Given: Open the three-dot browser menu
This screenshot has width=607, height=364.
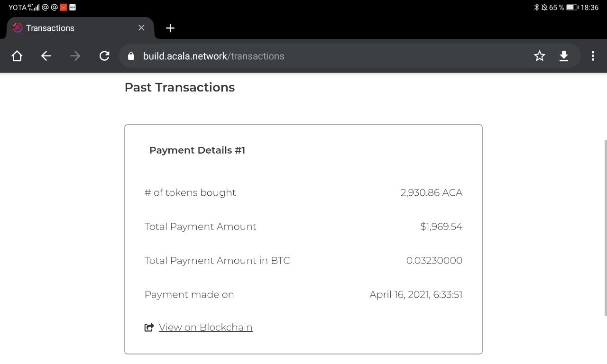Looking at the screenshot, I should [x=593, y=56].
